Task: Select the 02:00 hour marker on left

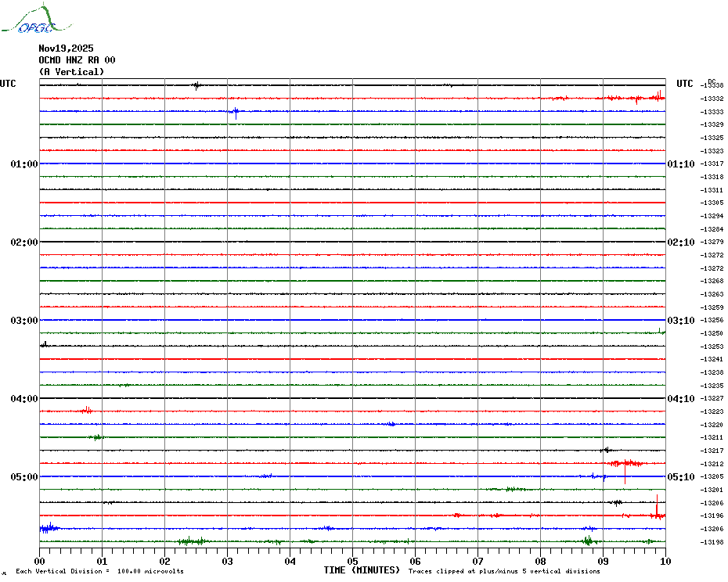Action: tap(24, 242)
